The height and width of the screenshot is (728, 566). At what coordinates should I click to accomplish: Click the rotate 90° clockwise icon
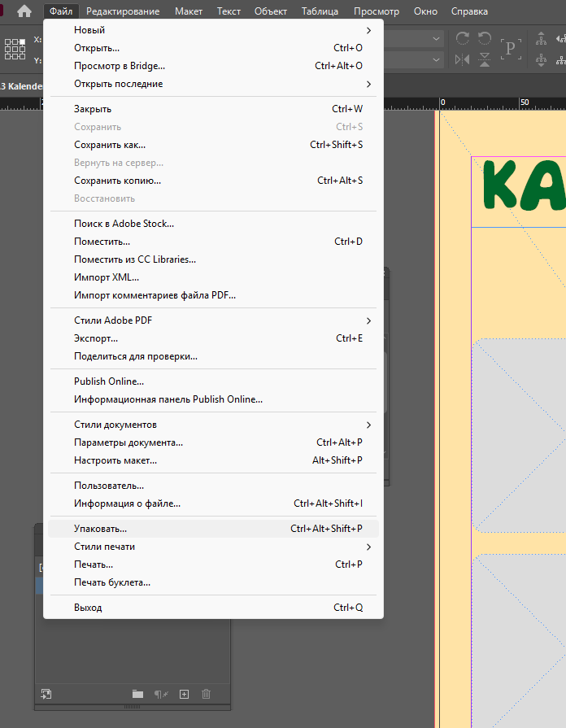[x=463, y=39]
